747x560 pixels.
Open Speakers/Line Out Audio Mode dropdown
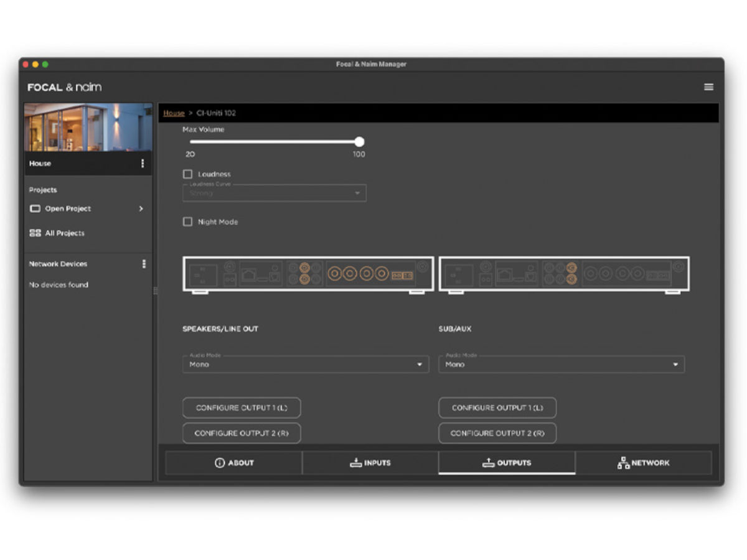tap(305, 365)
